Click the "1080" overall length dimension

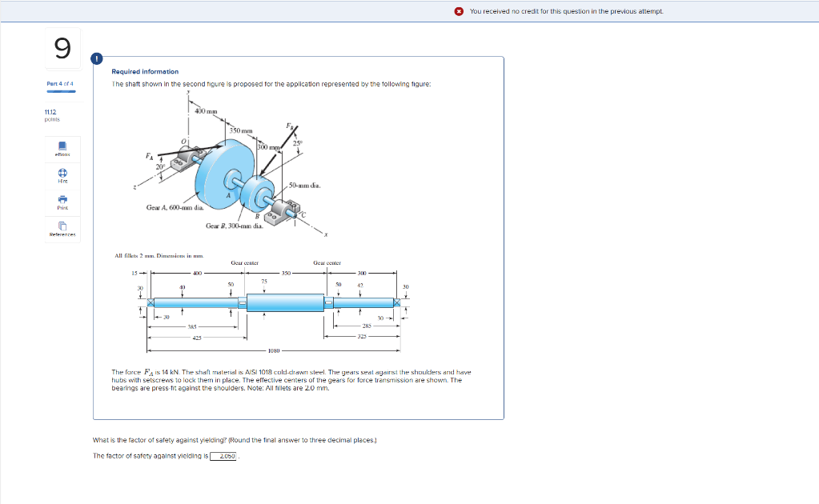pos(274,350)
